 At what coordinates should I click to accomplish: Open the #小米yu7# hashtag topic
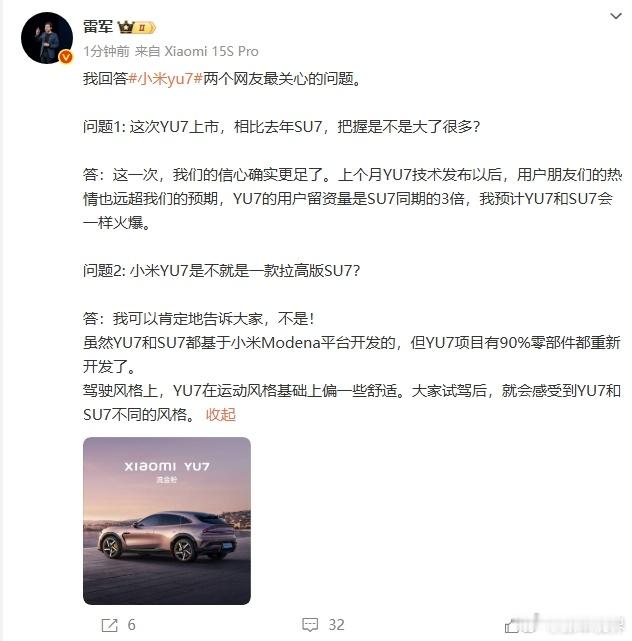click(x=166, y=78)
